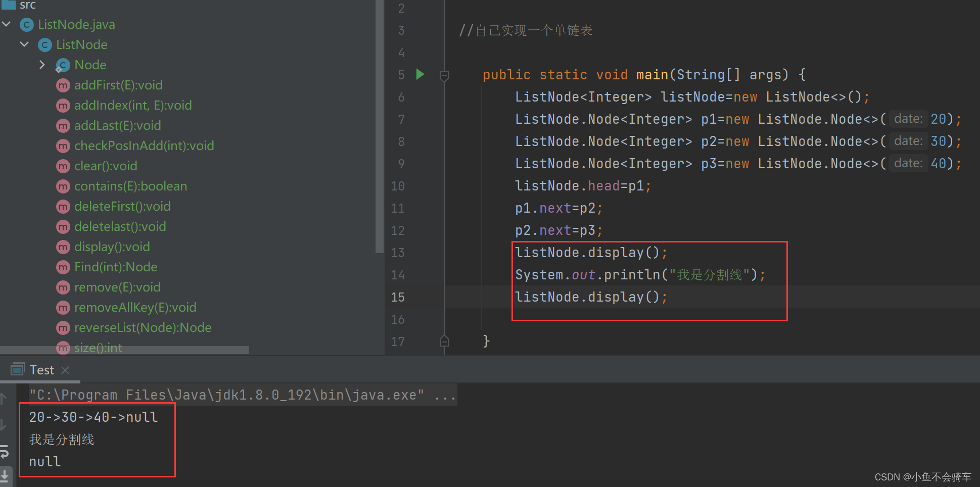The height and width of the screenshot is (487, 980).
Task: Click the 'ListNode<Integer> listNode=new ListNode<>();' line
Action: point(692,97)
